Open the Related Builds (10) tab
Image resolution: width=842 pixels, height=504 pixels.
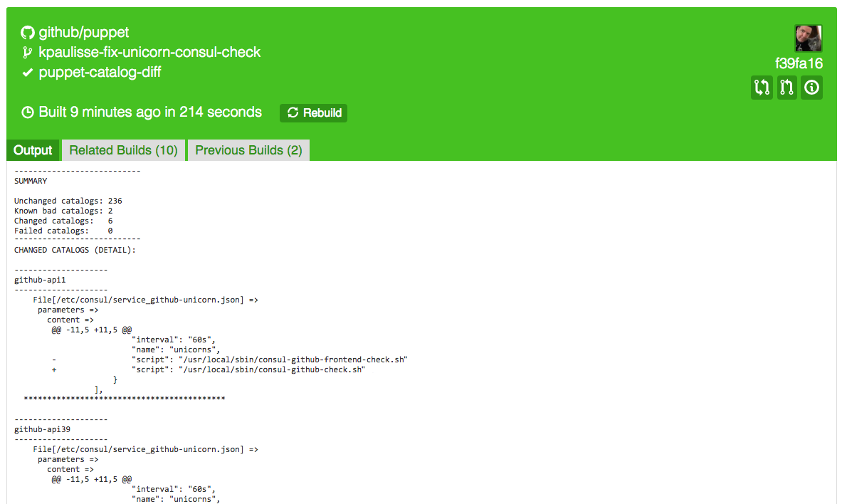point(123,150)
